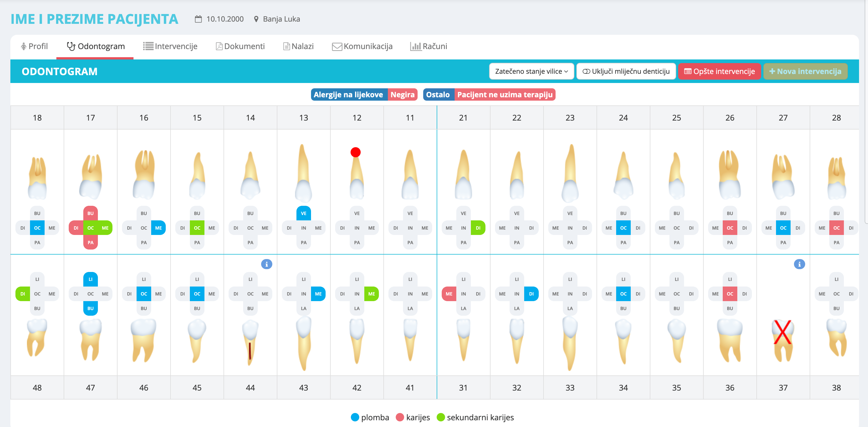Click the location pin beside Banja Luka
Image resolution: width=868 pixels, height=427 pixels.
pyautogui.click(x=256, y=19)
